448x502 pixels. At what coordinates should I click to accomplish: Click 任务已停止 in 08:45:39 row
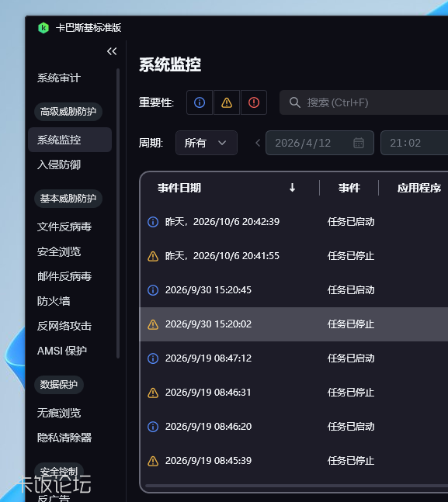pyautogui.click(x=351, y=461)
